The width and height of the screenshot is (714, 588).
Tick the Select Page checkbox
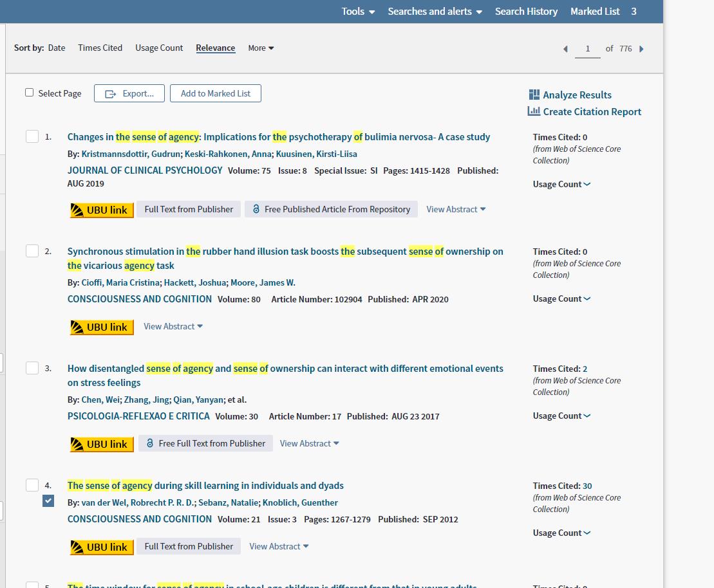pyautogui.click(x=29, y=93)
